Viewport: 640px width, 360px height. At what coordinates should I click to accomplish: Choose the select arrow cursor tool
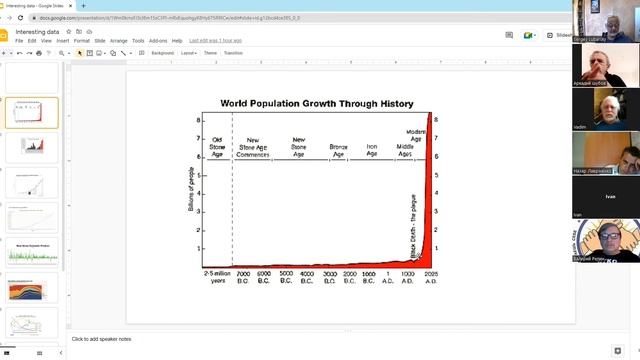point(80,53)
